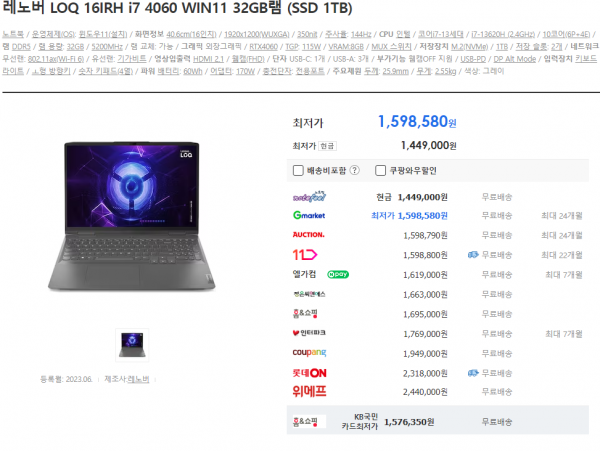Click the help question icon beside 배송비포함
Image resolution: width=600 pixels, height=451 pixels.
[355, 170]
